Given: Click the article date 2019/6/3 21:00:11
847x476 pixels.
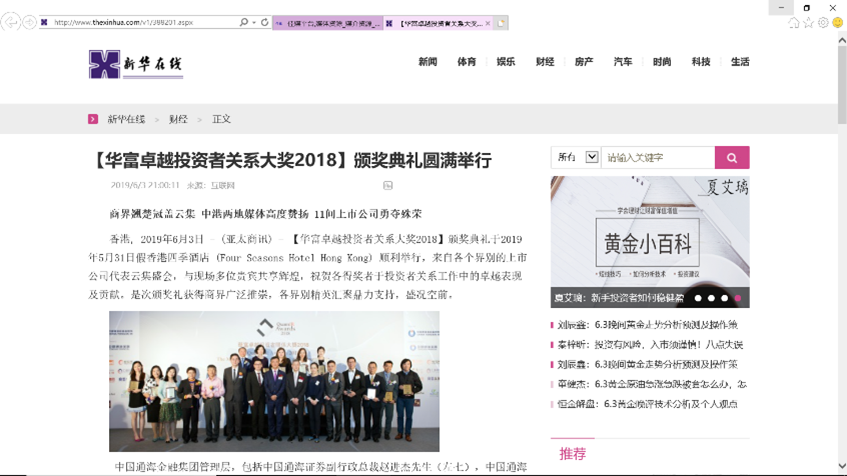Looking at the screenshot, I should tap(145, 185).
